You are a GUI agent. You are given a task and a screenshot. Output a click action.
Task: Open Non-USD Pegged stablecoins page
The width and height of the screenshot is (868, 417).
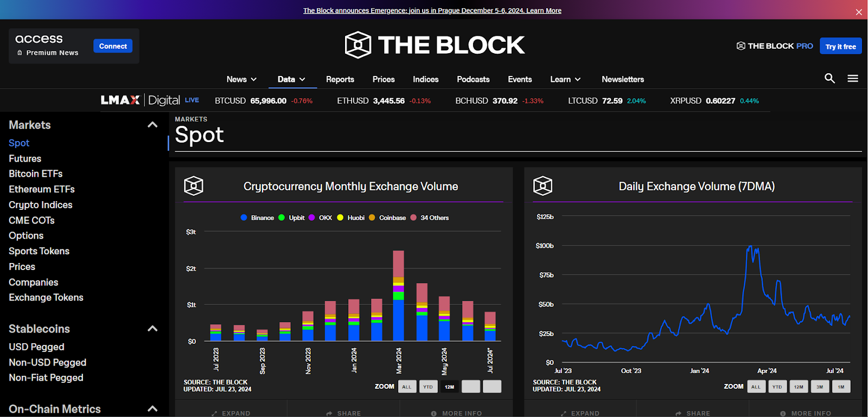pos(48,362)
